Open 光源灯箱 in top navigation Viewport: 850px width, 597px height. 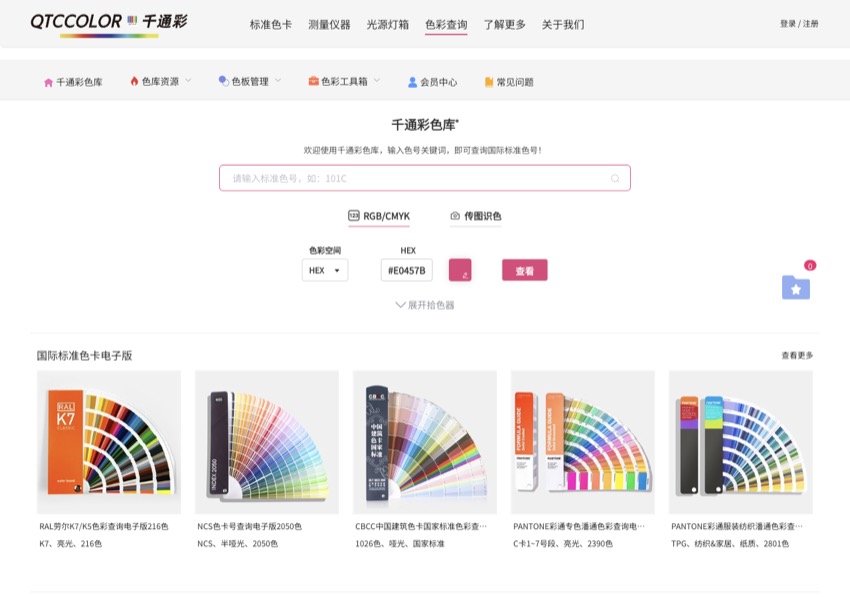tap(388, 24)
